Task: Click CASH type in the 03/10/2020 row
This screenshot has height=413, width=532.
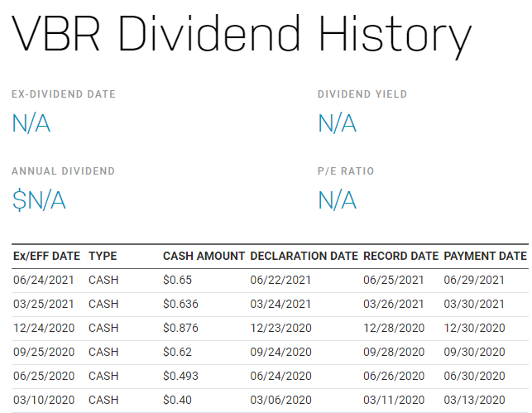Action: coord(103,400)
